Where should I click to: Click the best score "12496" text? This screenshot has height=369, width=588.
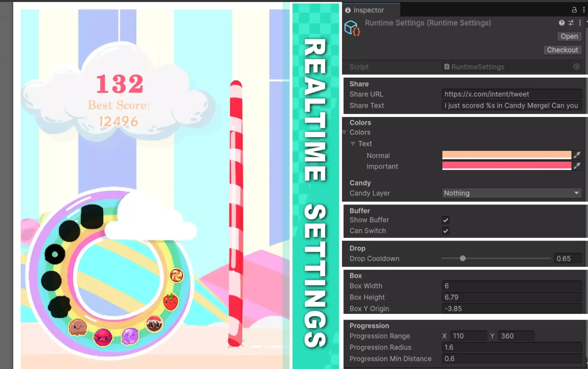[119, 121]
